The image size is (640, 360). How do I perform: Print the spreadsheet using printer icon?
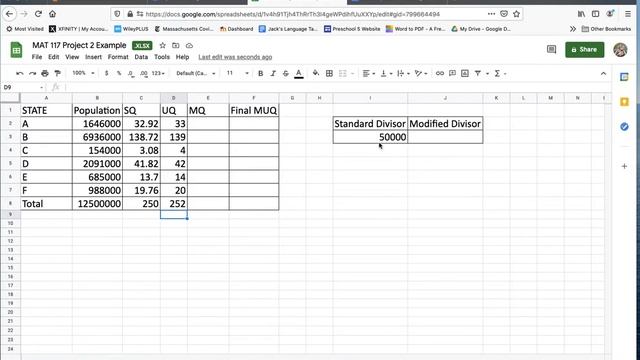[45, 73]
